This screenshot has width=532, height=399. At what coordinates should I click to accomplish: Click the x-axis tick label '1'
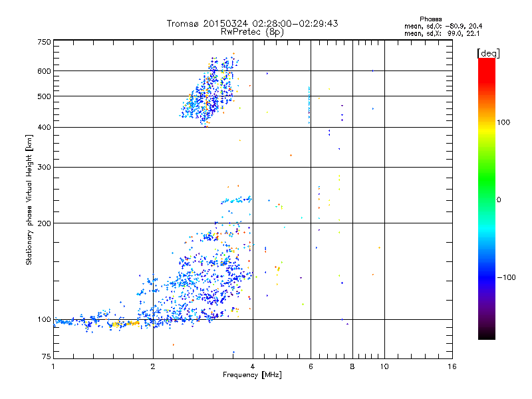(53, 366)
